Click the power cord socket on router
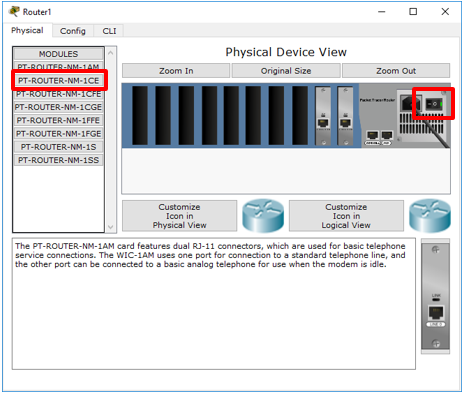The width and height of the screenshot is (464, 395). (411, 103)
